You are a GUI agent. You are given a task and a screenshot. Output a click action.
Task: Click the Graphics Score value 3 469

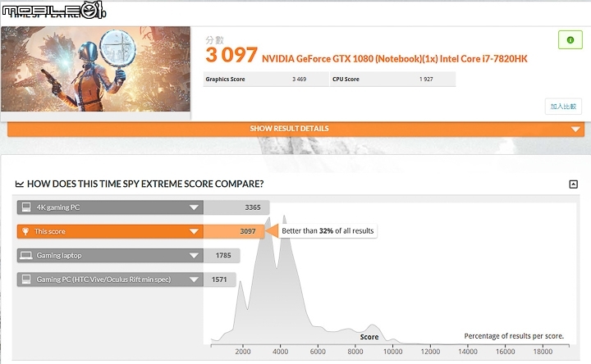coord(300,79)
